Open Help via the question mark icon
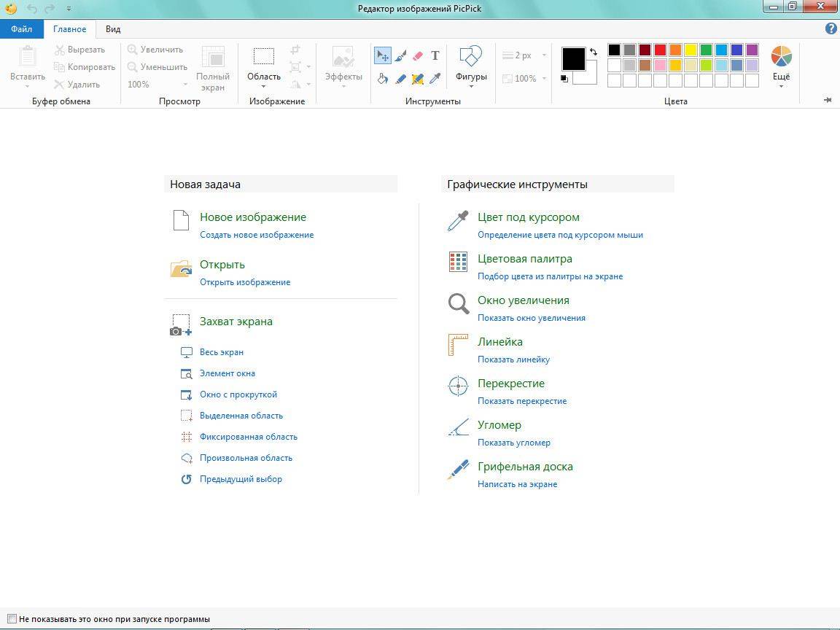The image size is (840, 630). pos(831,29)
